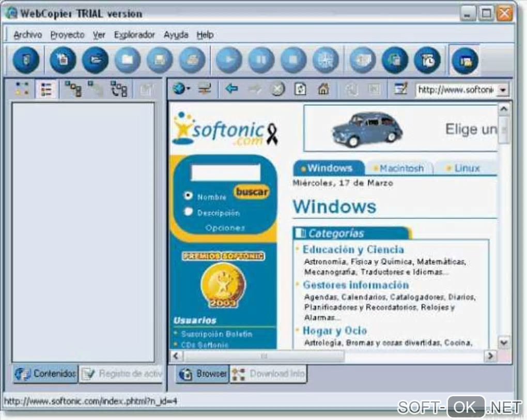Click the Softonic.com logo
527x420 pixels.
coord(225,129)
